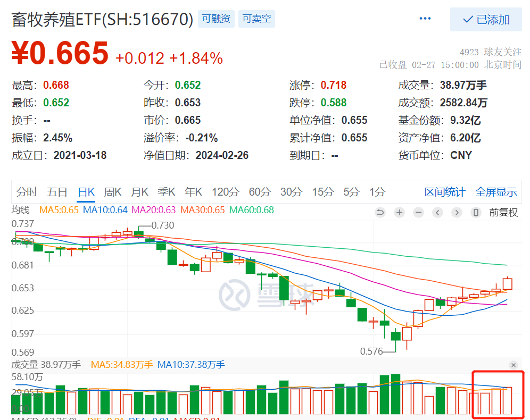Open more options via three-dot icon
The height and width of the screenshot is (420, 530).
click(x=425, y=18)
